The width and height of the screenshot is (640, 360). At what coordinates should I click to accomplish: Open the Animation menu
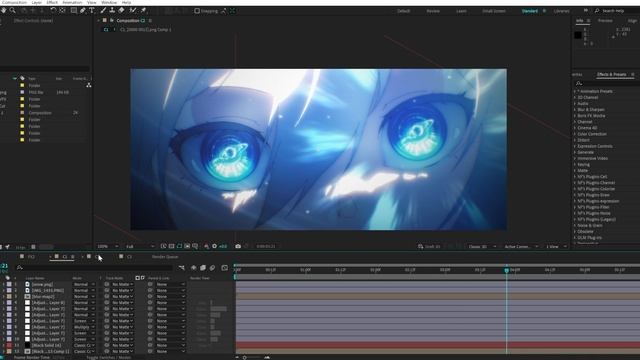pyautogui.click(x=72, y=2)
